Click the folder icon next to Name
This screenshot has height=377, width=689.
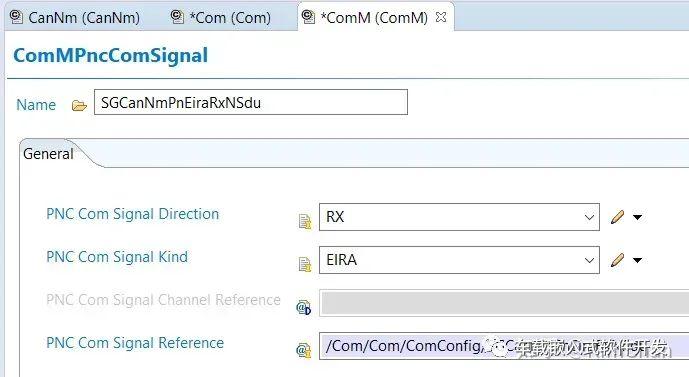pyautogui.click(x=79, y=105)
